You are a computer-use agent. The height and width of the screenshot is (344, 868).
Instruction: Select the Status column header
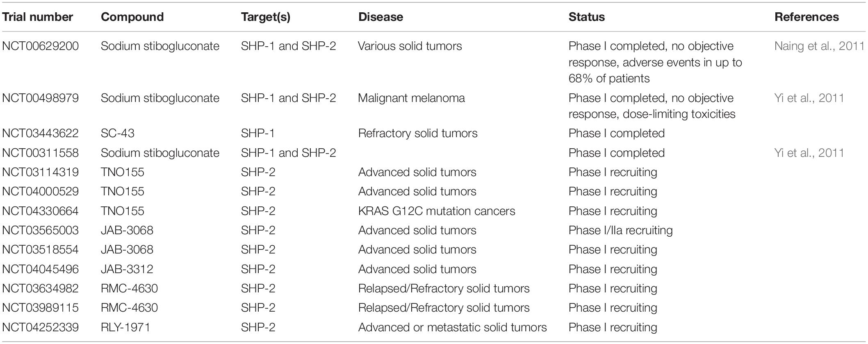click(x=586, y=17)
